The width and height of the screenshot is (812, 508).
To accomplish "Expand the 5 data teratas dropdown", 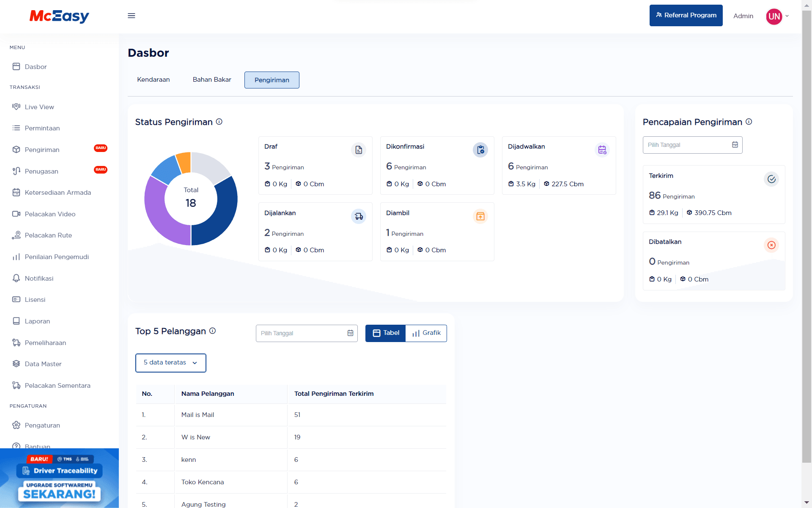I will [170, 363].
